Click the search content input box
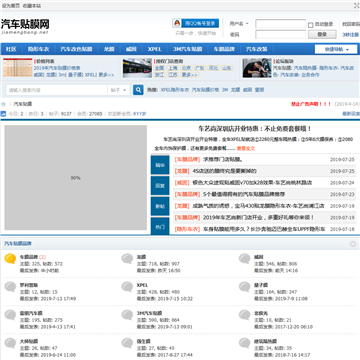Screen dimensions: 360x360 tap(57, 90)
